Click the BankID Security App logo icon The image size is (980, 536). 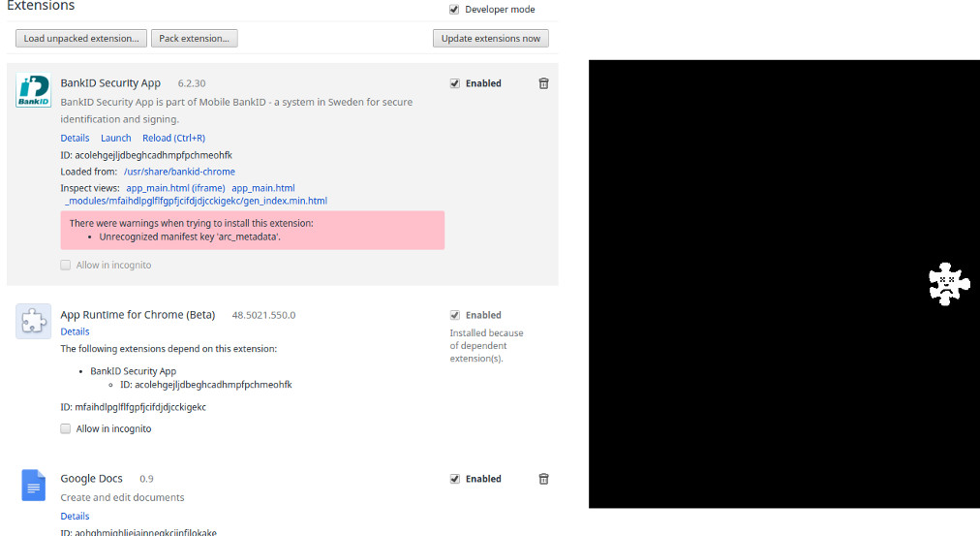point(33,91)
